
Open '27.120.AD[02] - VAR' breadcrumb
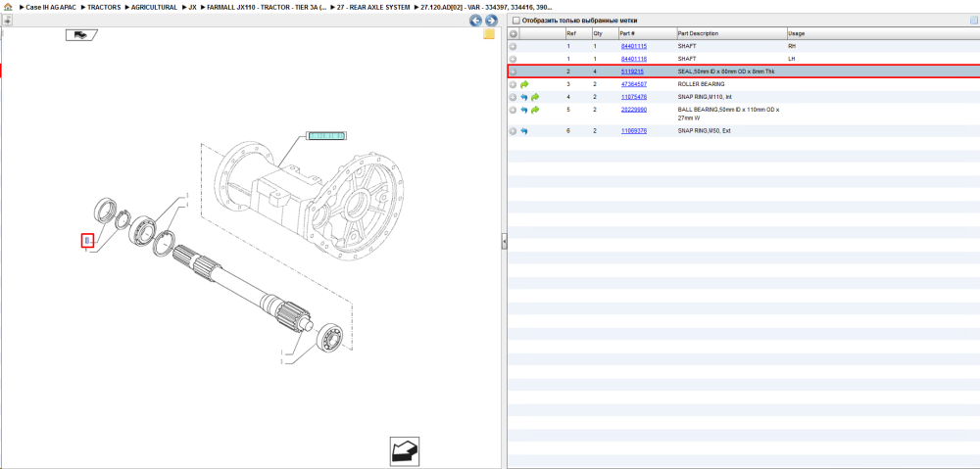click(486, 7)
